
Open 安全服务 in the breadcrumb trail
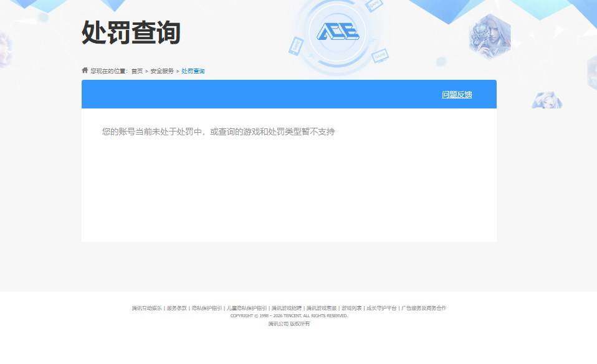[x=161, y=70]
